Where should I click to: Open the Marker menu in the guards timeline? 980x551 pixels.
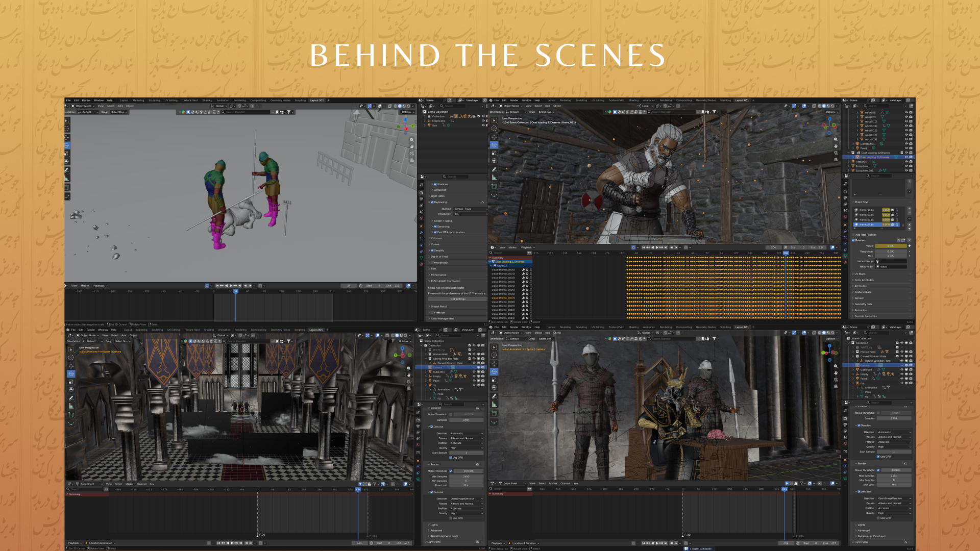(85, 286)
